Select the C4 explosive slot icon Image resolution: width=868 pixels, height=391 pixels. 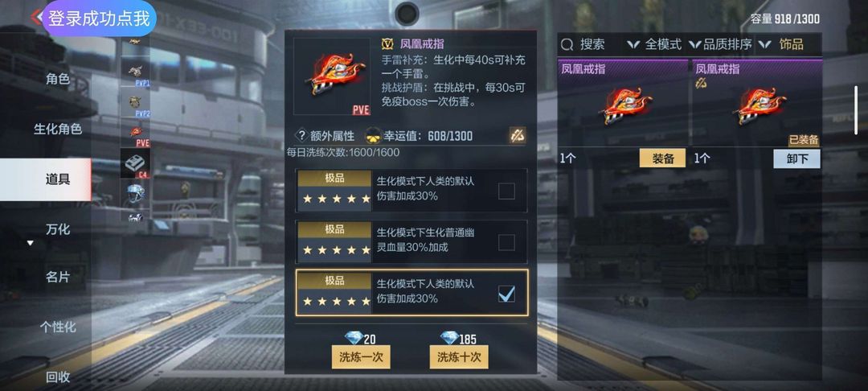click(x=136, y=164)
